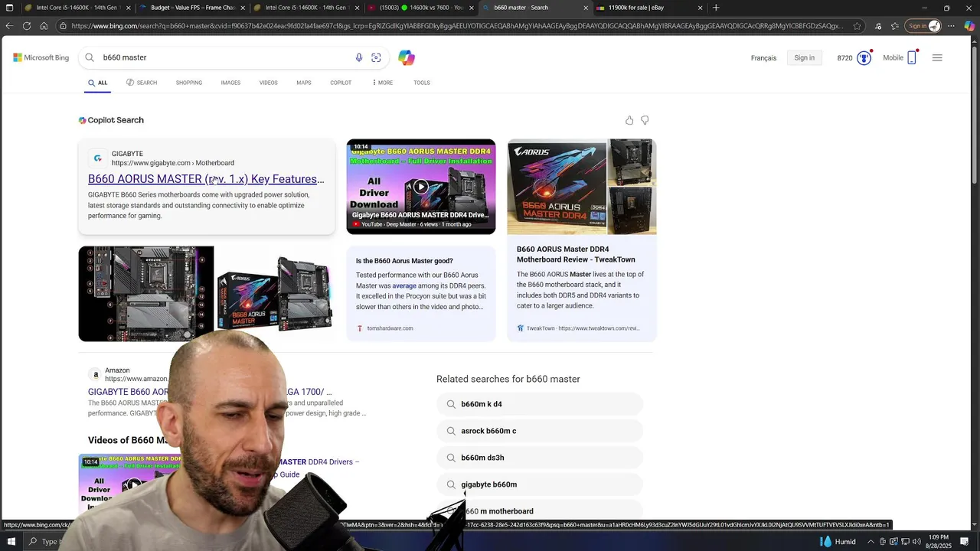The height and width of the screenshot is (551, 980).
Task: Click the browser back arrow
Action: click(x=9, y=26)
